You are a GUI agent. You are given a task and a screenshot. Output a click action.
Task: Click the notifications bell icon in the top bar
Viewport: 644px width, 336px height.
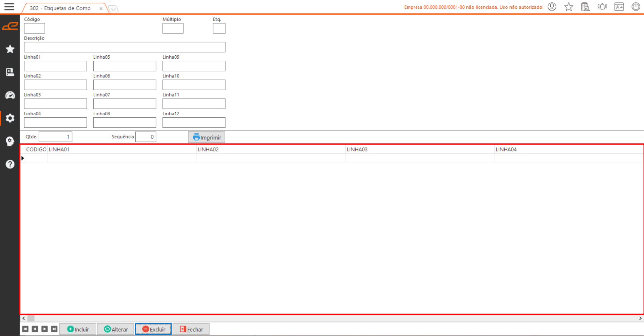602,7
